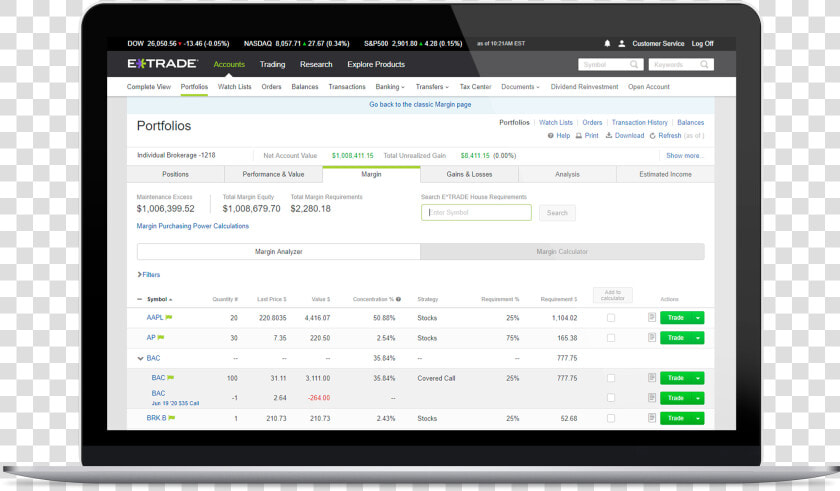Viewport: 840px width, 491px height.
Task: Sort by the Symbol column header
Action: tap(159, 299)
